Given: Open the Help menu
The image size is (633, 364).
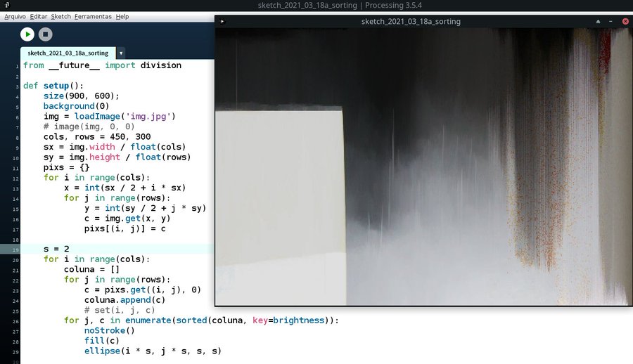Looking at the screenshot, I should pos(122,16).
